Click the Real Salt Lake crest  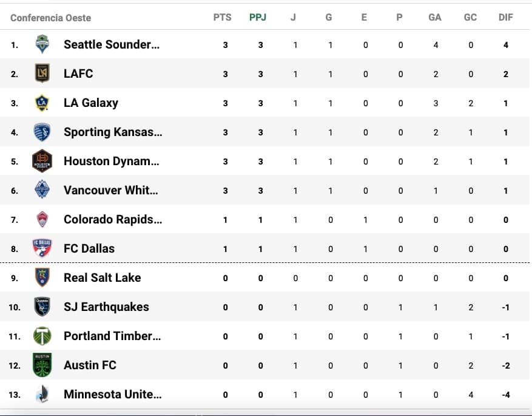pyautogui.click(x=42, y=278)
